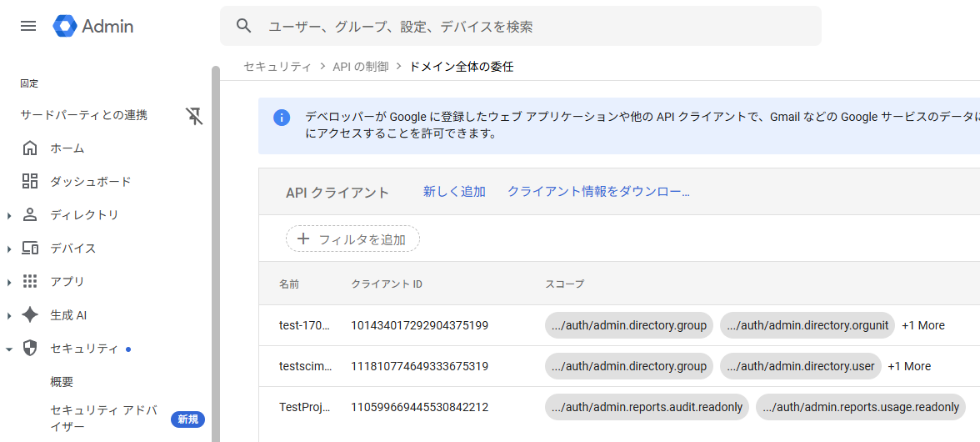This screenshot has width=980, height=442.
Task: Click into the search input field
Action: coord(533,27)
